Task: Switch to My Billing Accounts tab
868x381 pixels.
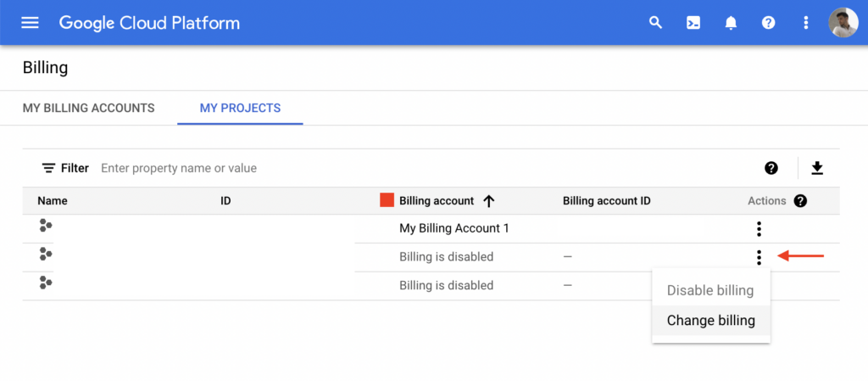Action: (x=88, y=108)
